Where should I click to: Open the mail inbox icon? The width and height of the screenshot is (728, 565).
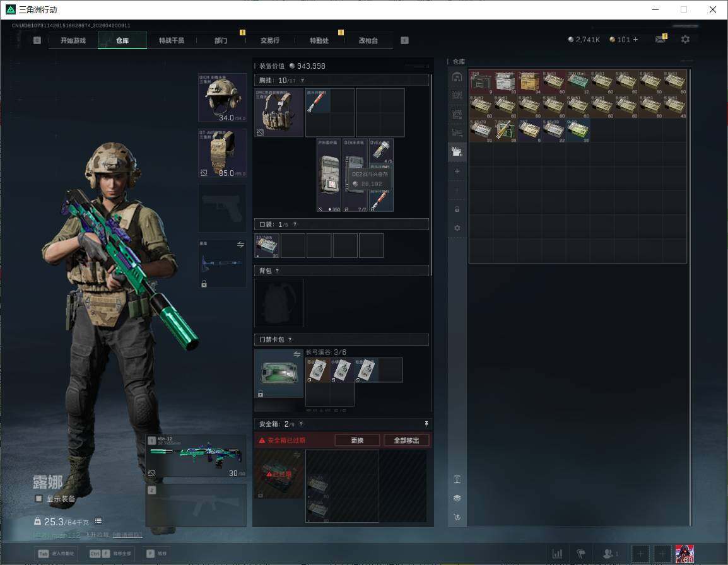[660, 40]
